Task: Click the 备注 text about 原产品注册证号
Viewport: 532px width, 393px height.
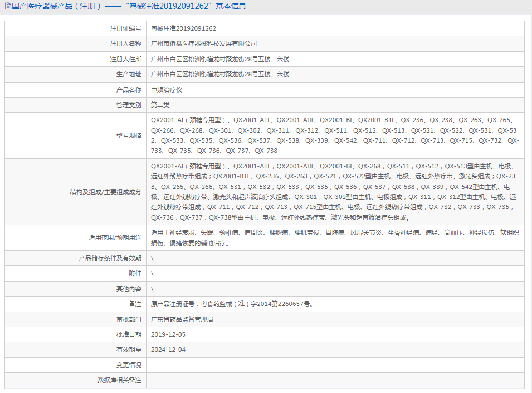Action: [x=232, y=304]
